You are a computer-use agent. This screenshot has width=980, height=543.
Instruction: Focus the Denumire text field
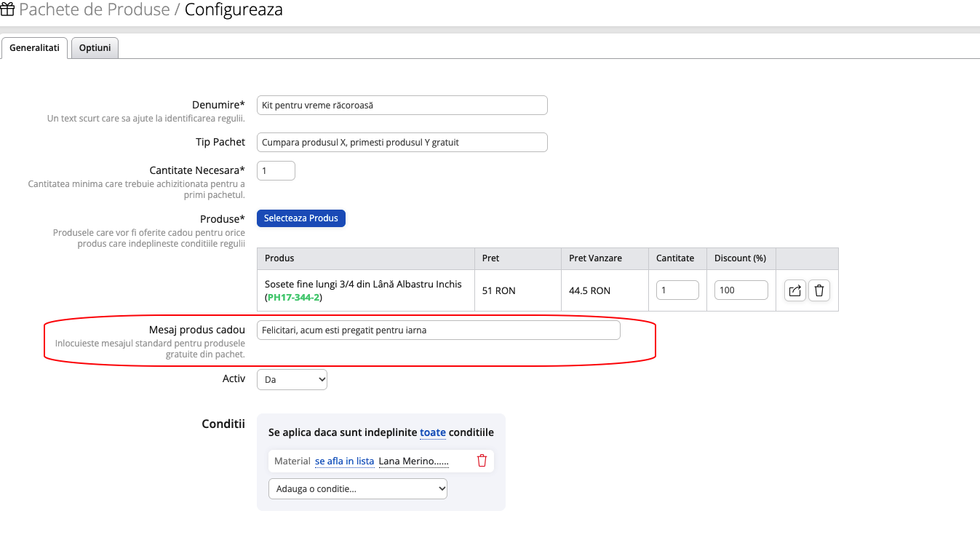tap(402, 106)
